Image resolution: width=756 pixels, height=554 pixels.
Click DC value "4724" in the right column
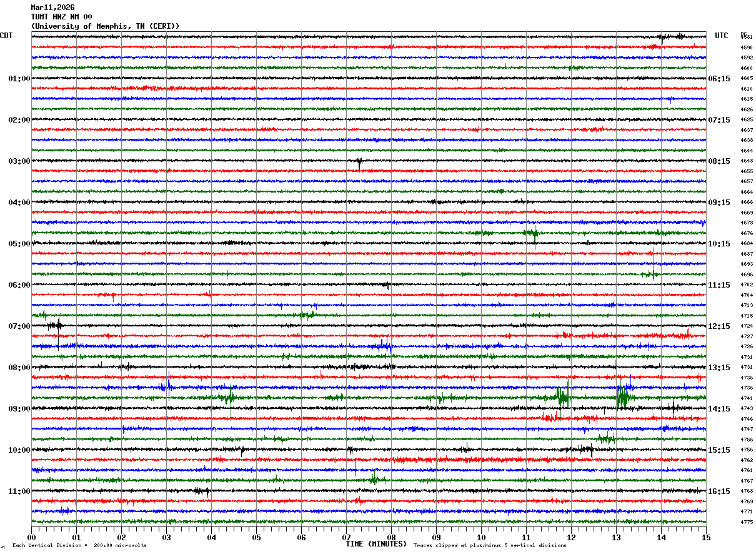pyautogui.click(x=746, y=326)
